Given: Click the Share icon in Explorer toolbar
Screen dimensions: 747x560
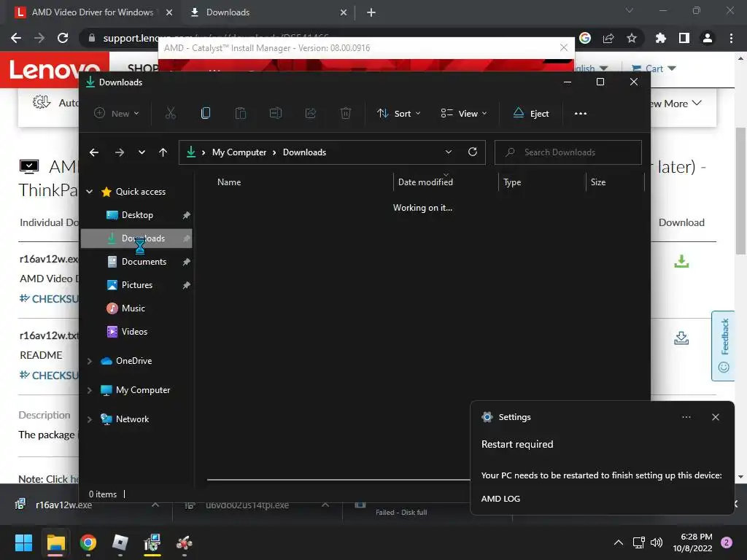Looking at the screenshot, I should (x=311, y=113).
